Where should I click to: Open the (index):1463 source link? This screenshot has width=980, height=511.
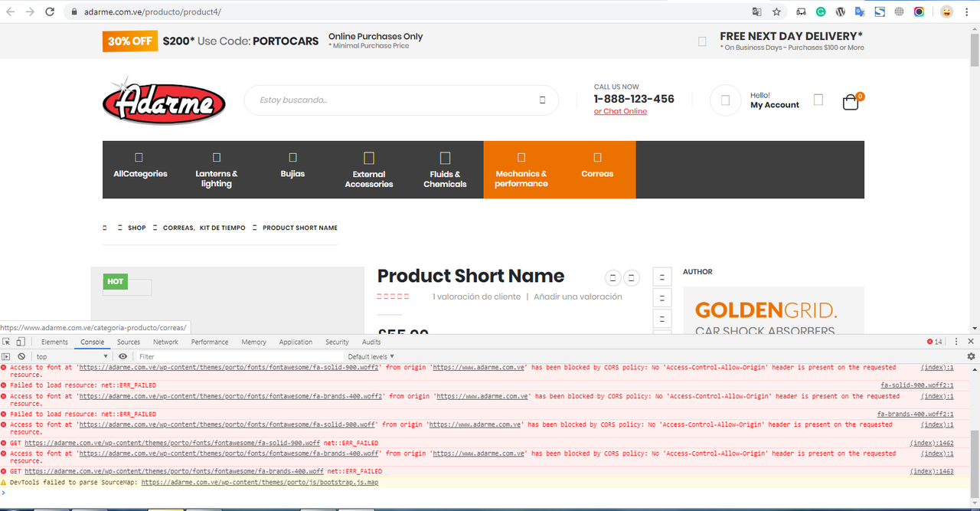[x=932, y=471]
